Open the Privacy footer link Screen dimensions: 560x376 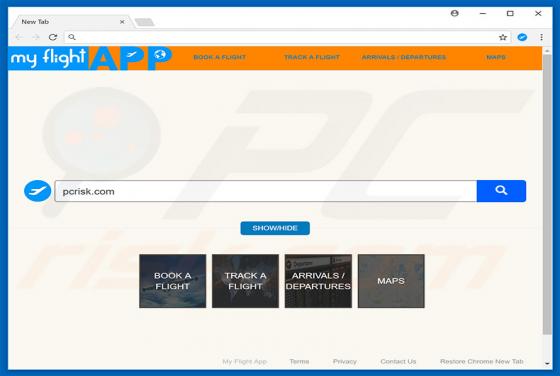pos(345,361)
